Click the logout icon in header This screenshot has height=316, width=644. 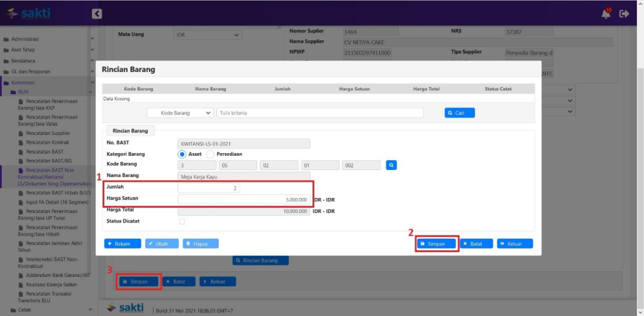coord(625,13)
